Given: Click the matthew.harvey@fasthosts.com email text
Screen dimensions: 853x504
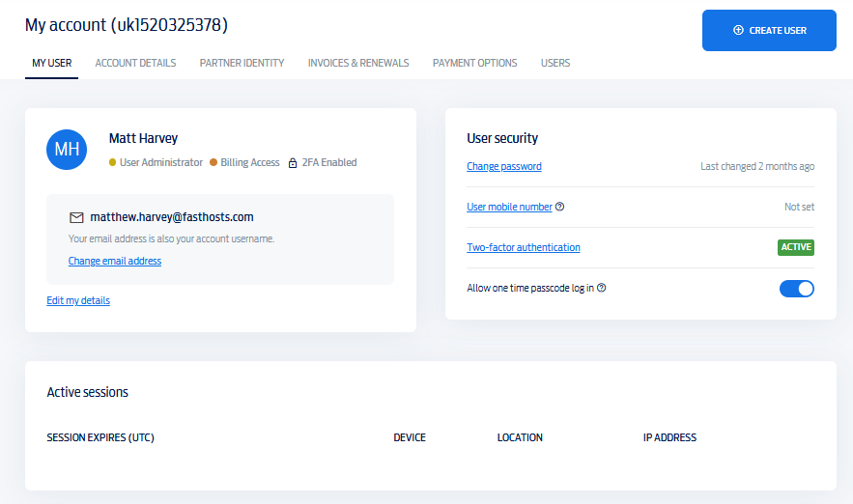Looking at the screenshot, I should tap(172, 217).
